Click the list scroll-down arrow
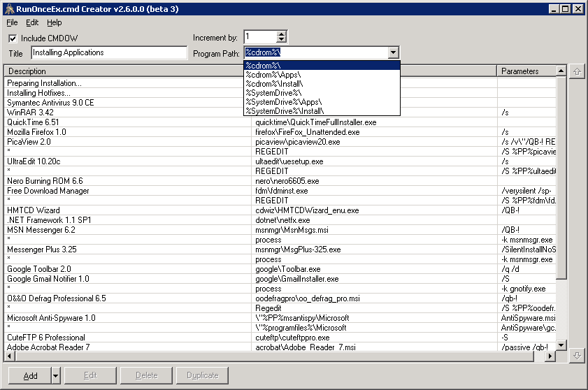 tap(561, 345)
